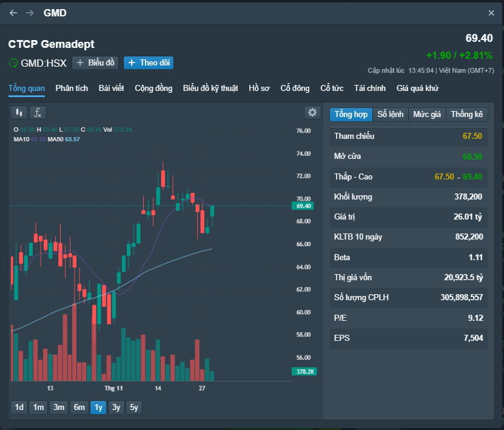
Task: Click the Tham chiếu 67.50 row
Action: (409, 136)
